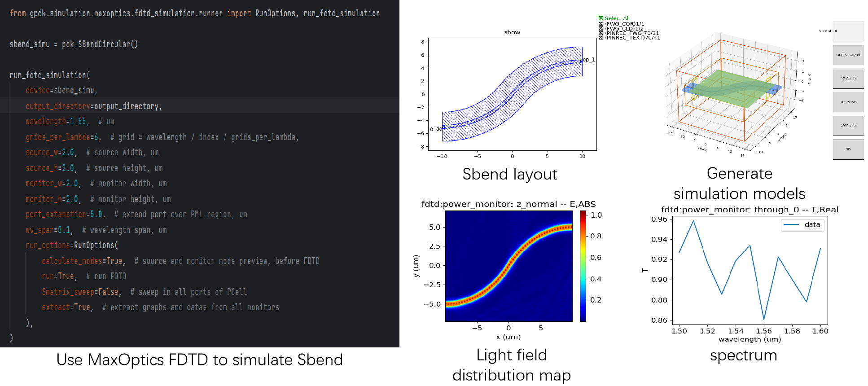Switch the view to XY Plane

point(848,126)
